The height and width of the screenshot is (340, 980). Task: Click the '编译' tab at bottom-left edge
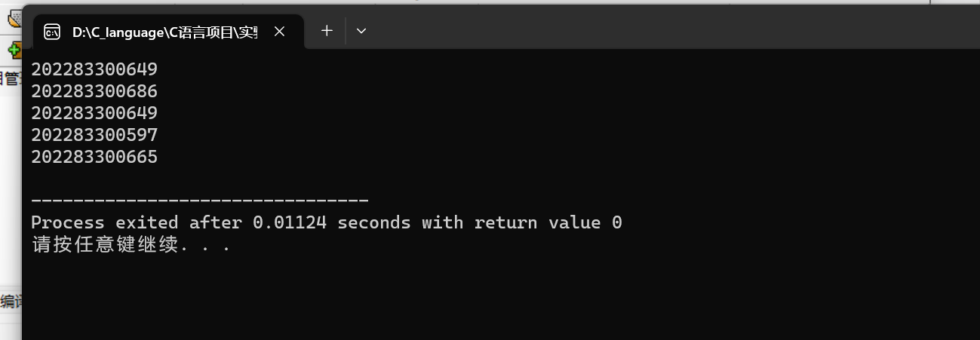[x=11, y=302]
